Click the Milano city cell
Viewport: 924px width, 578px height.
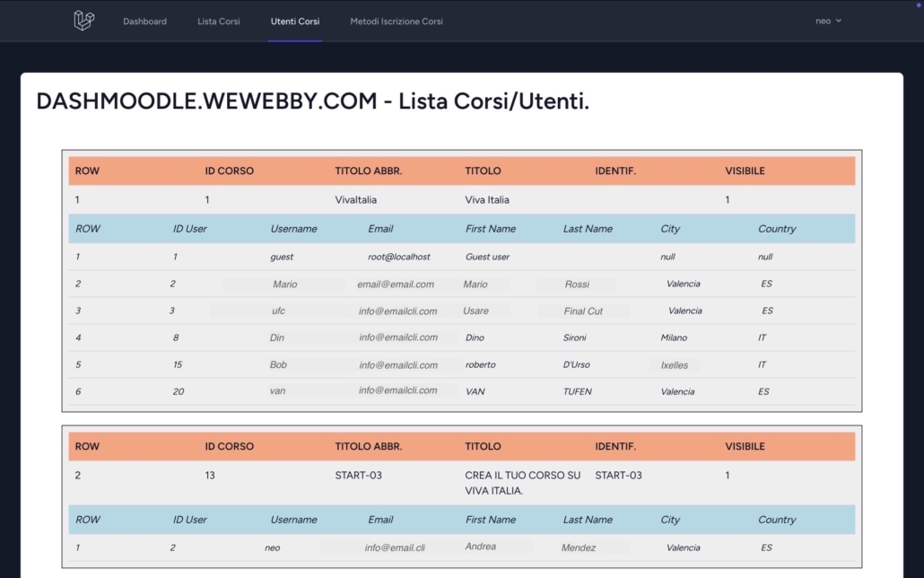[x=674, y=338]
